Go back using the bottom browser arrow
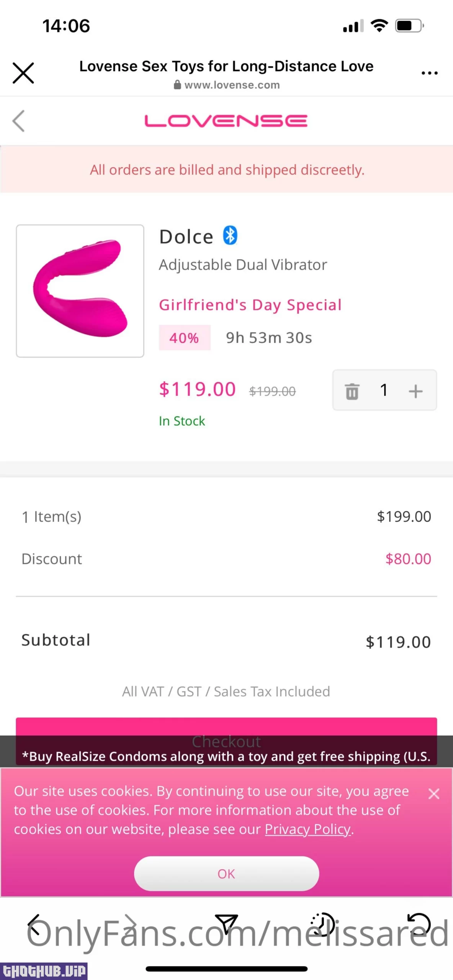The height and width of the screenshot is (980, 453). click(x=34, y=925)
